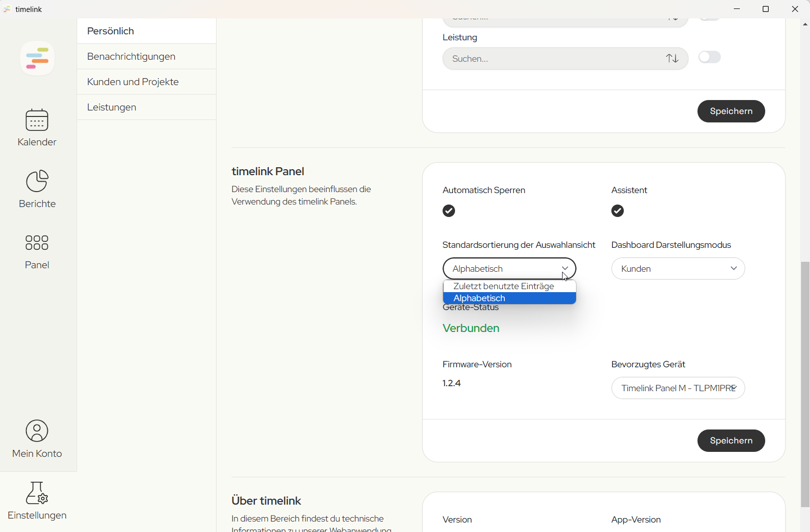Select the Leistungen settings tab
The image size is (810, 532).
[x=146, y=107]
